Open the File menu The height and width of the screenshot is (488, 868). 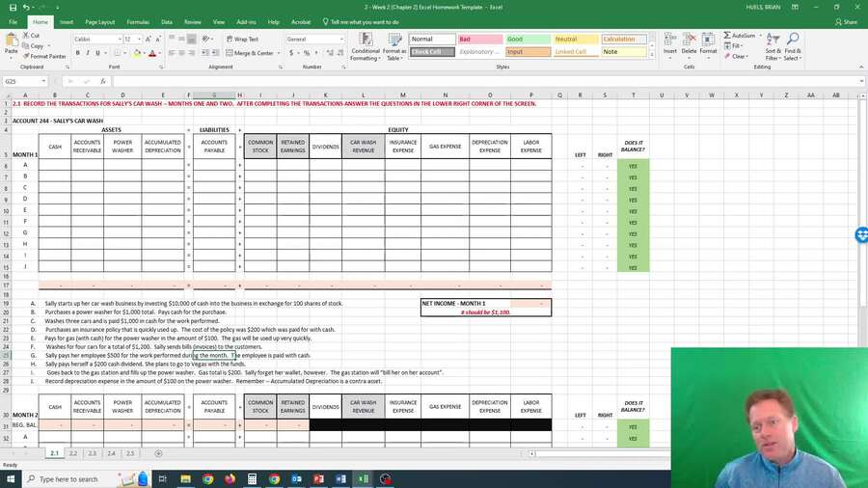[x=13, y=22]
